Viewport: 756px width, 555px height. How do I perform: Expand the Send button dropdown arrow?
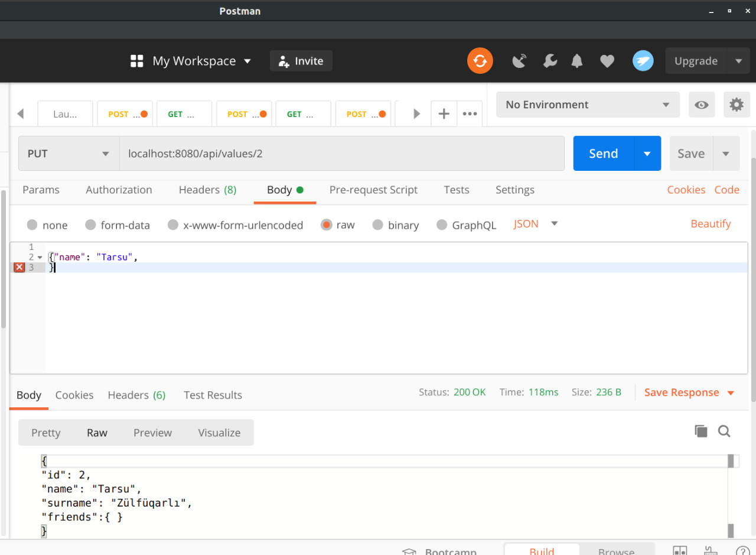coord(647,154)
